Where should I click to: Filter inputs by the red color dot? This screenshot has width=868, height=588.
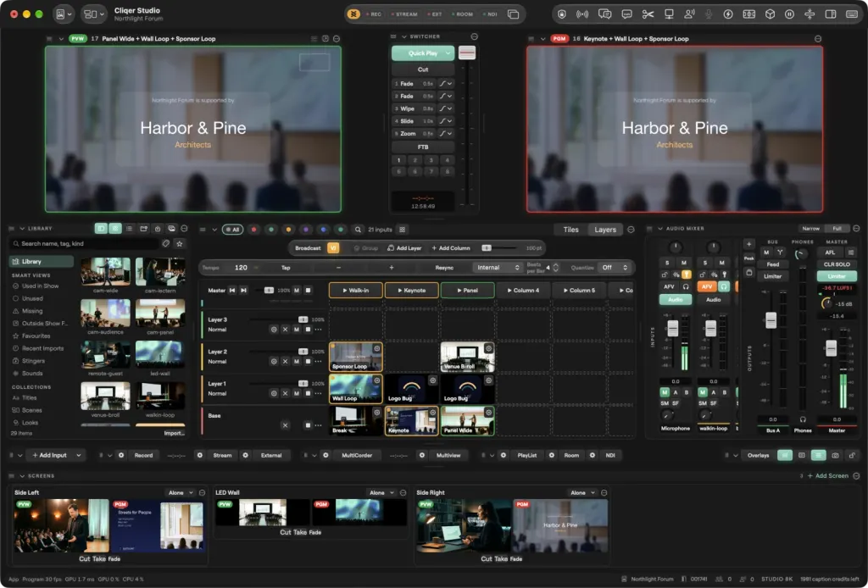pyautogui.click(x=253, y=230)
